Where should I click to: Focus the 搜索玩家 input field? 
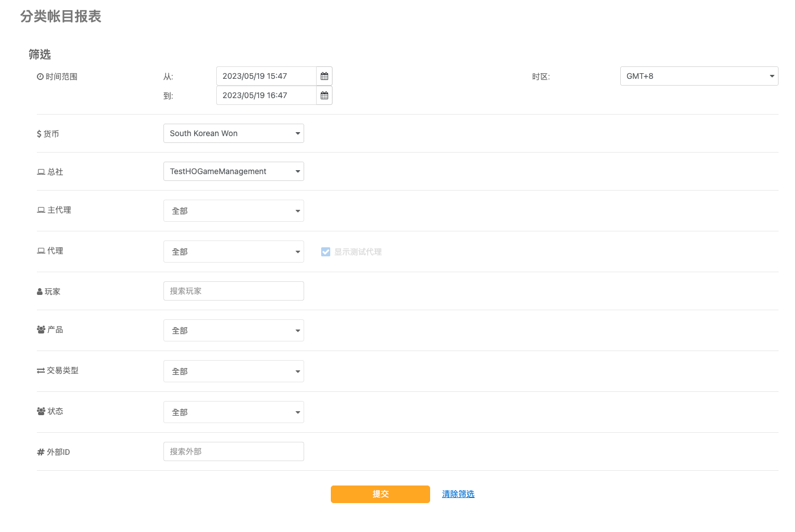[233, 291]
